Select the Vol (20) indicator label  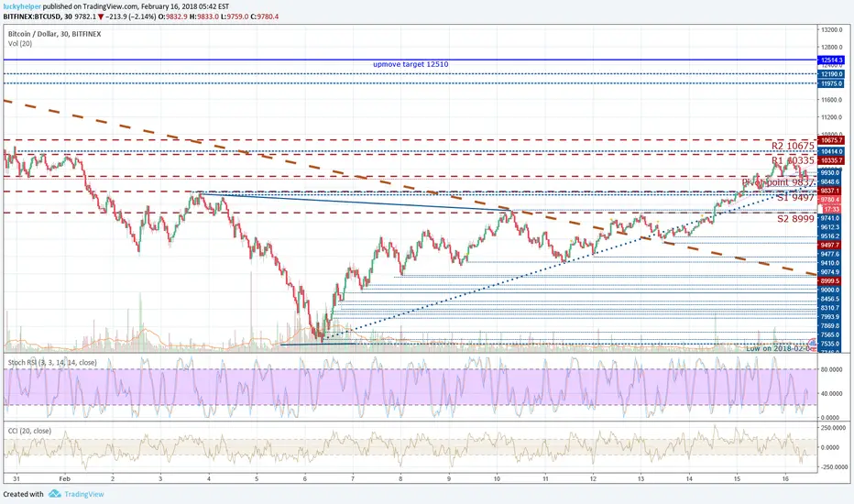(x=20, y=44)
